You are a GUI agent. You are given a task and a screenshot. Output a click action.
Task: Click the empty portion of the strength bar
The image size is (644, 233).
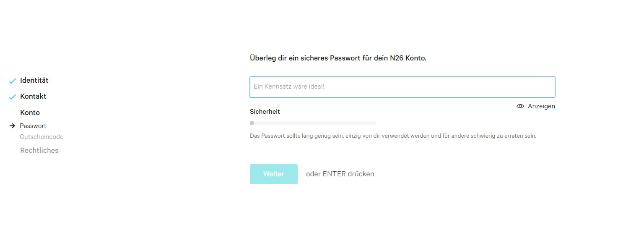click(314, 123)
